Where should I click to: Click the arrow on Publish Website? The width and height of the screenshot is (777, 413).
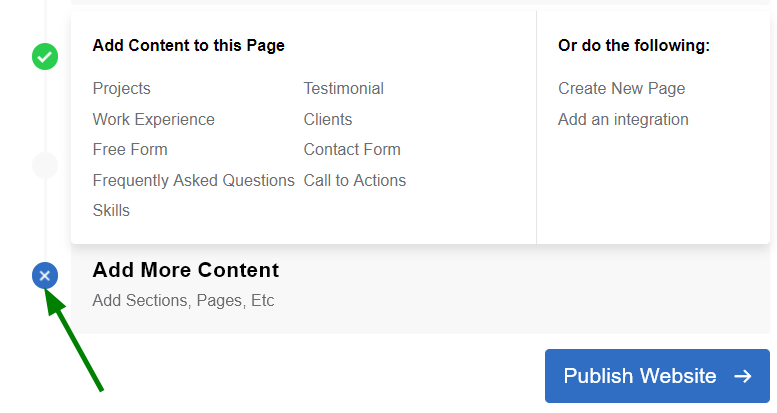tap(742, 376)
